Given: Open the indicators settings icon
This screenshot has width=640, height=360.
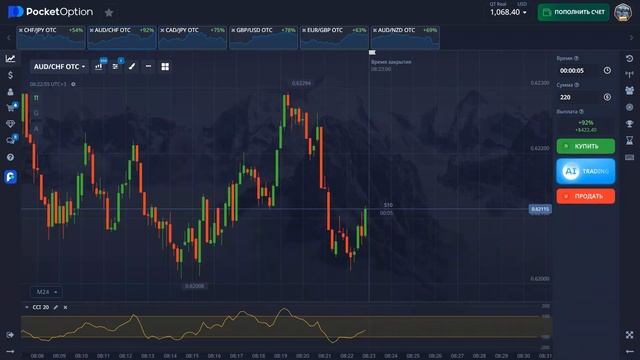Looking at the screenshot, I should (x=116, y=67).
